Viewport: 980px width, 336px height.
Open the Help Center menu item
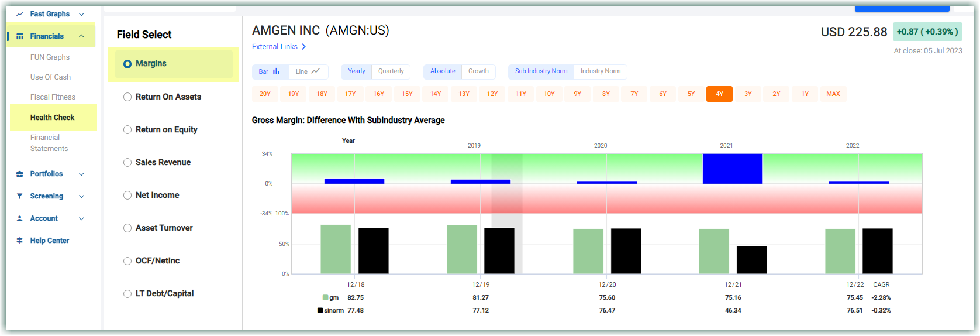tap(49, 241)
